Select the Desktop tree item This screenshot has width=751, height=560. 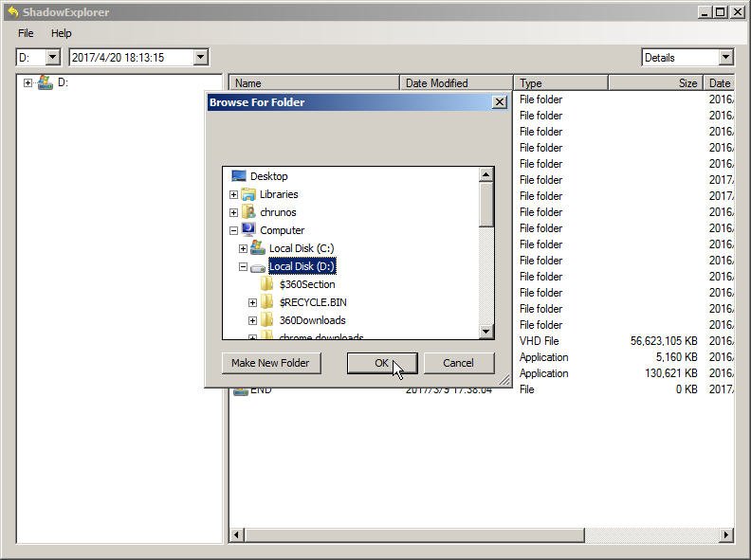[x=268, y=176]
